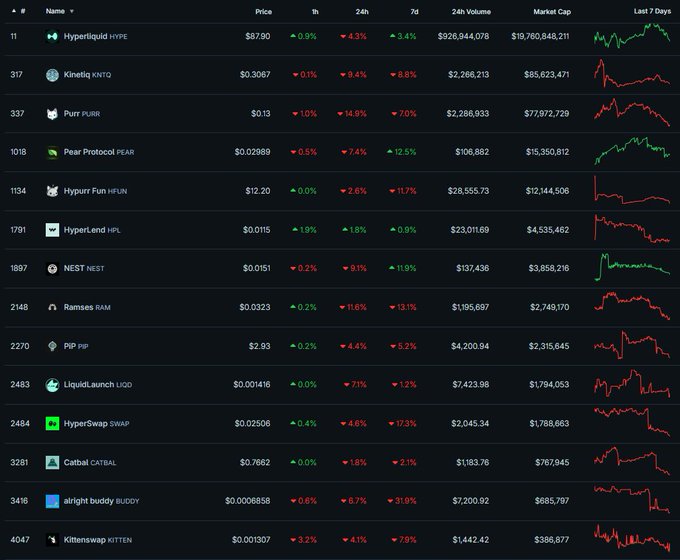The height and width of the screenshot is (560, 680).
Task: Open HyperSwap SWAP coin page
Action: point(96,423)
